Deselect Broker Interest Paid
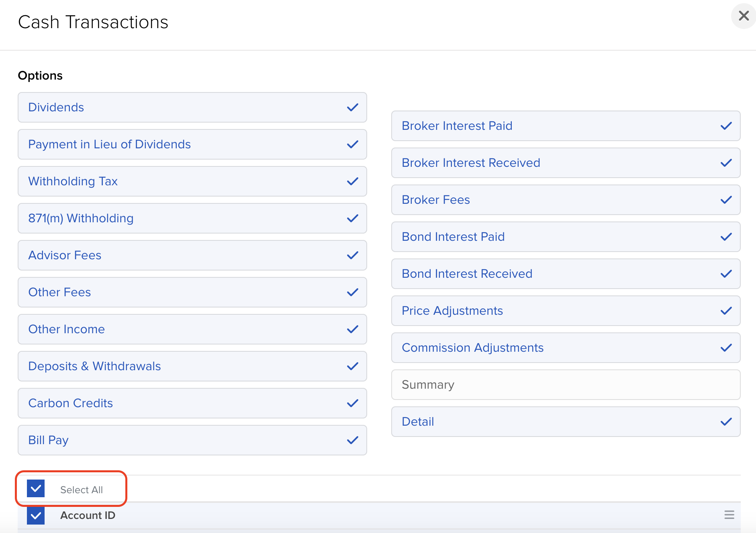Screen dimensions: 756x533 (x=566, y=126)
